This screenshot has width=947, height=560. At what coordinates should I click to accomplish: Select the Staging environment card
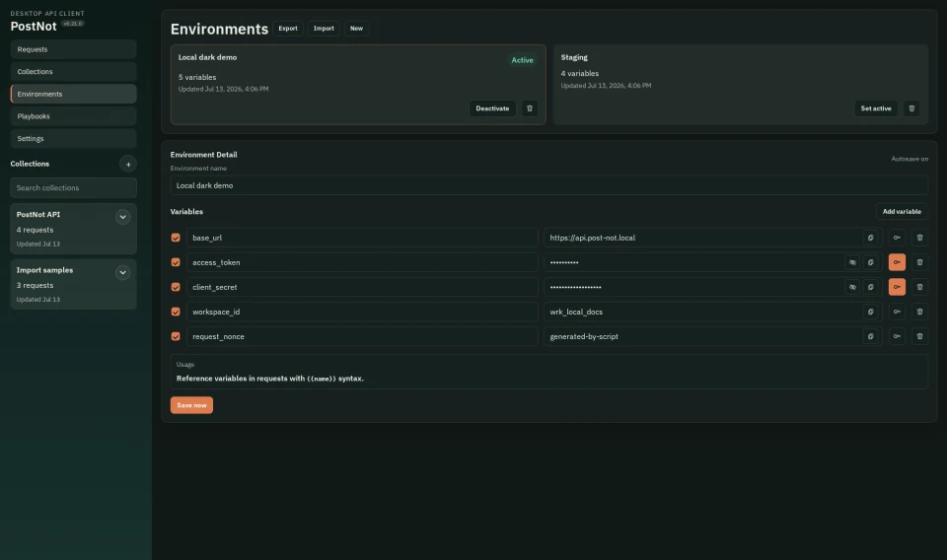pos(741,85)
